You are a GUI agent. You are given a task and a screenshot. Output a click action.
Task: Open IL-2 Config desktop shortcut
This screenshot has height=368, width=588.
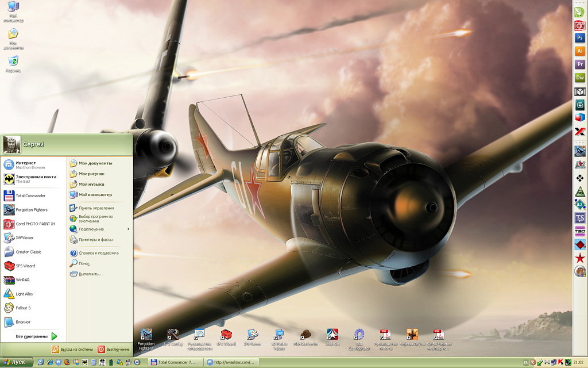tap(173, 338)
